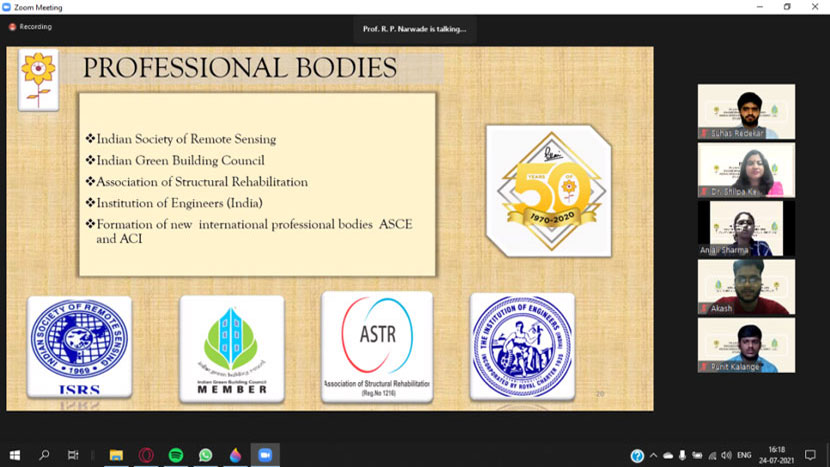The height and width of the screenshot is (467, 830).
Task: Select Dr. Shilpa video thumbnail
Action: [x=746, y=170]
